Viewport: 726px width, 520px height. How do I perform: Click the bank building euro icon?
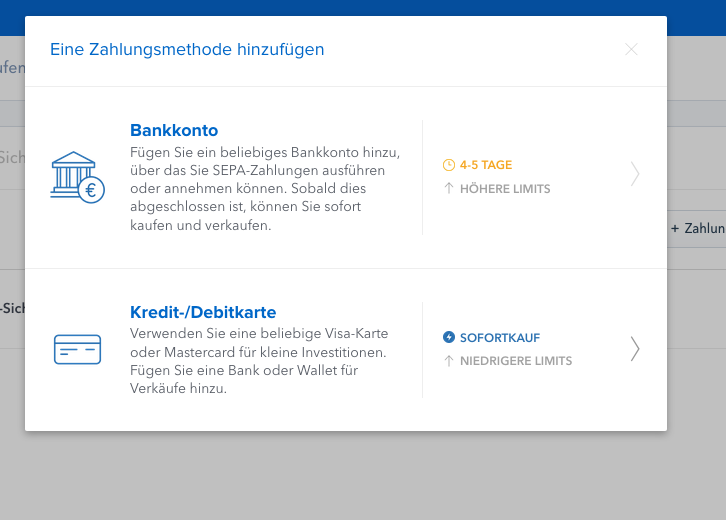coord(78,177)
